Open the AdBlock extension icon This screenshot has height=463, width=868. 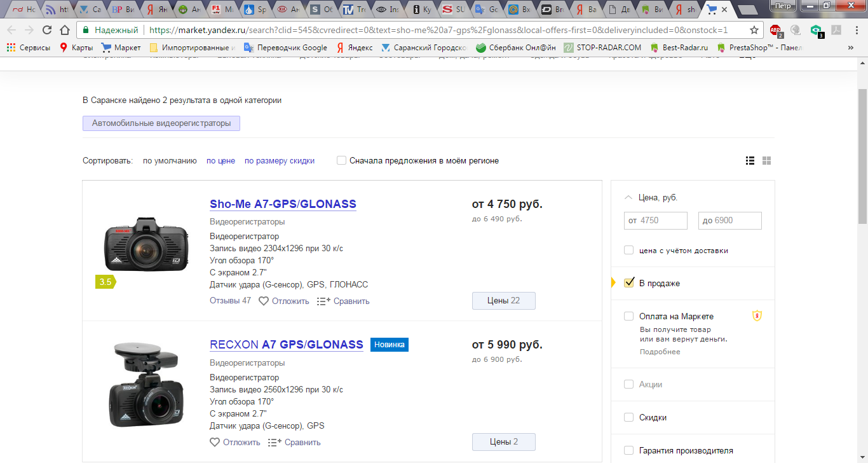(775, 30)
